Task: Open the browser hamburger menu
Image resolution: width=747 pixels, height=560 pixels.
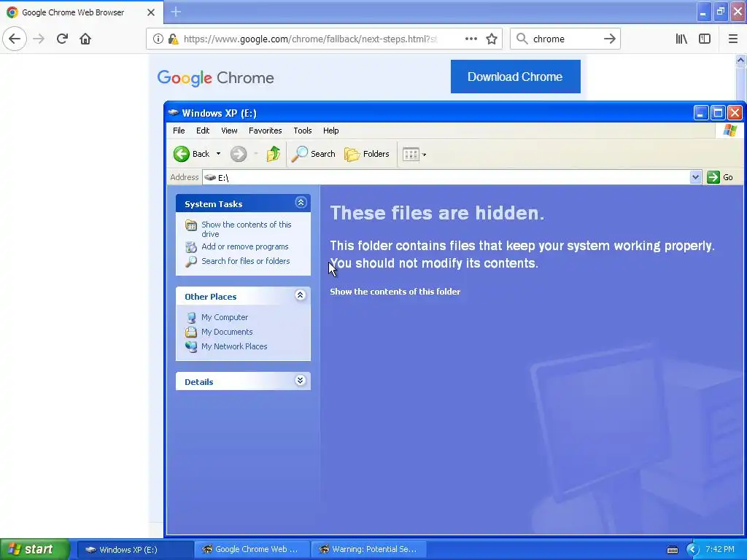Action: click(732, 39)
